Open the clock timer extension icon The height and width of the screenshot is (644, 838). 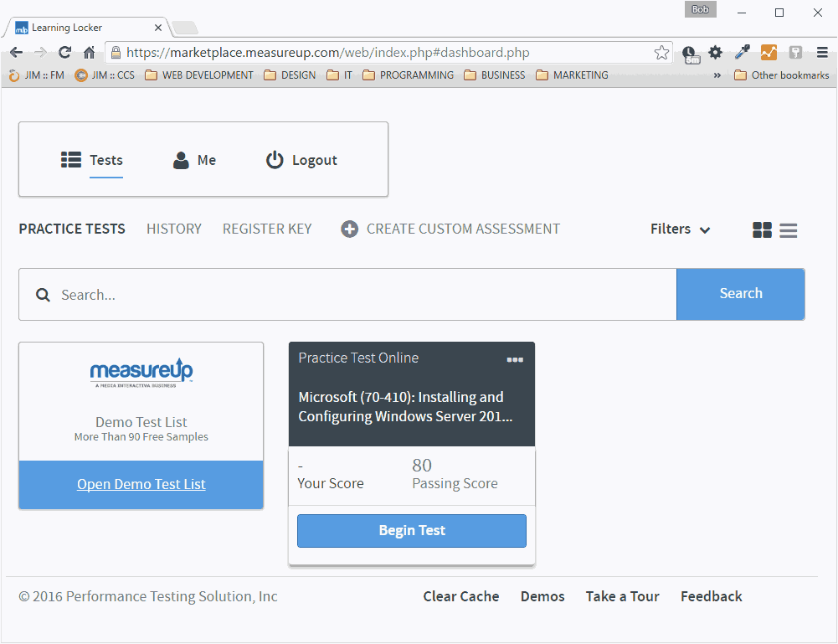[690, 54]
